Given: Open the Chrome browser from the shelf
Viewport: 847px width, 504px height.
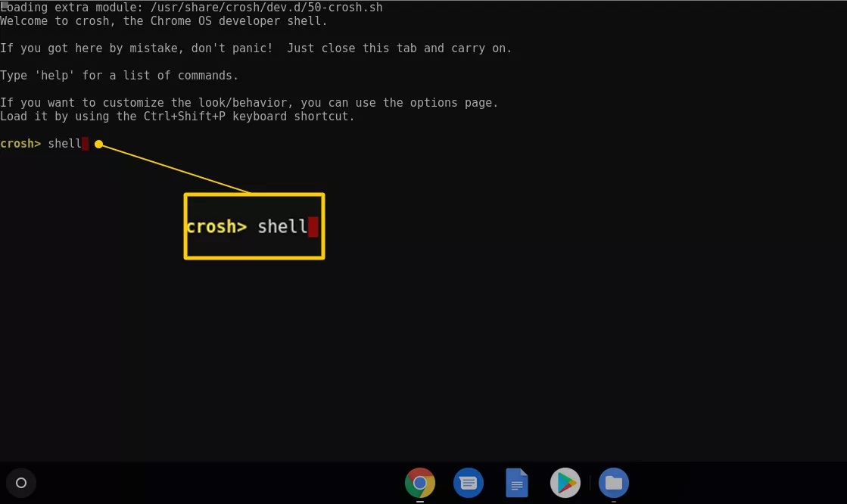Looking at the screenshot, I should tap(419, 483).
